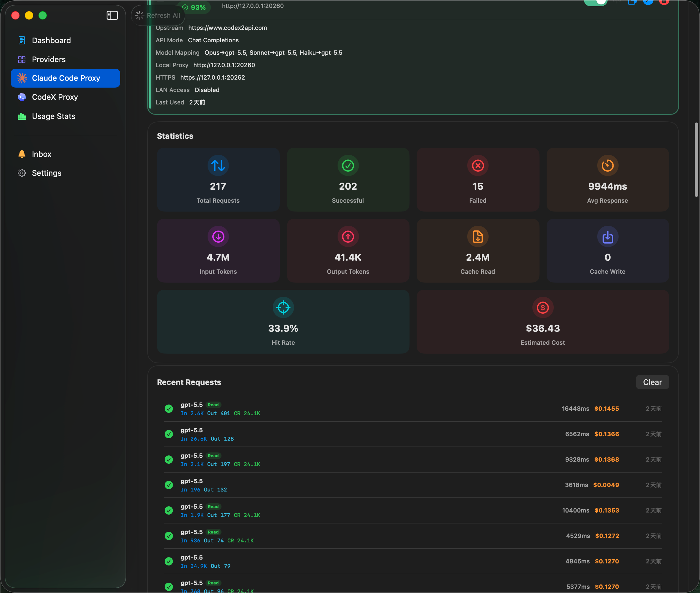Click the Inbox bell icon
The image size is (700, 593).
coord(22,154)
